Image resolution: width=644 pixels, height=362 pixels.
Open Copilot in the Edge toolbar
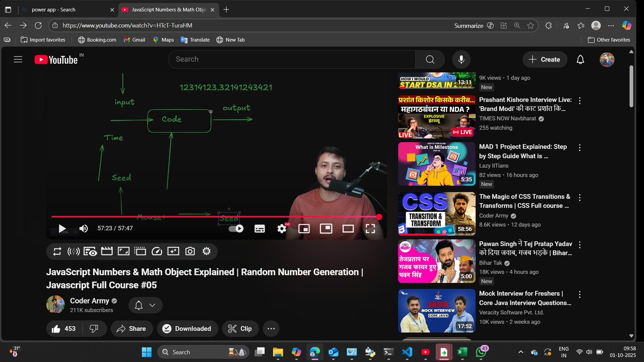(627, 25)
